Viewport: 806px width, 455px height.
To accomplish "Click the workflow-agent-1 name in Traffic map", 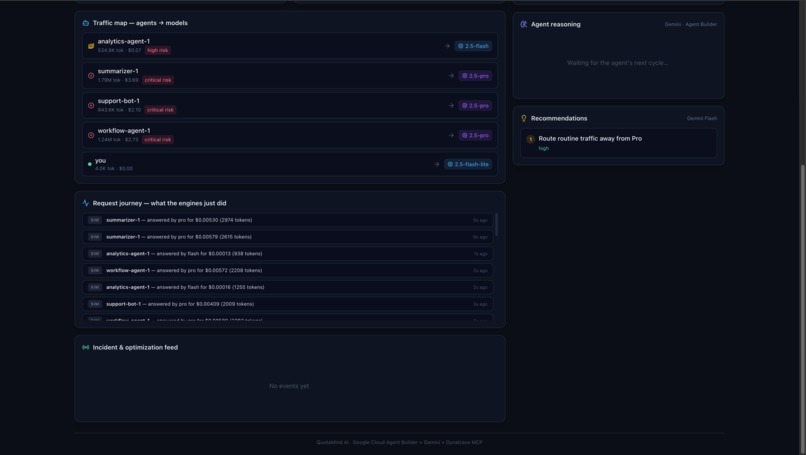I will (124, 131).
